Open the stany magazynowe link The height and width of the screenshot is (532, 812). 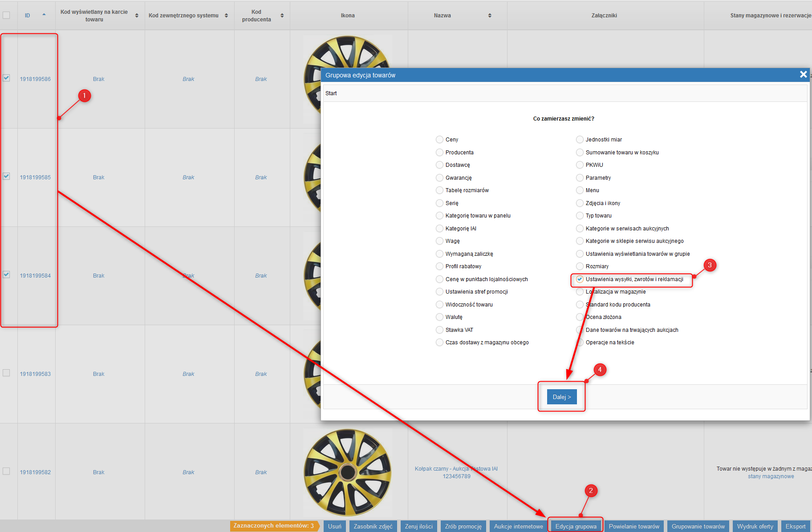pos(771,476)
